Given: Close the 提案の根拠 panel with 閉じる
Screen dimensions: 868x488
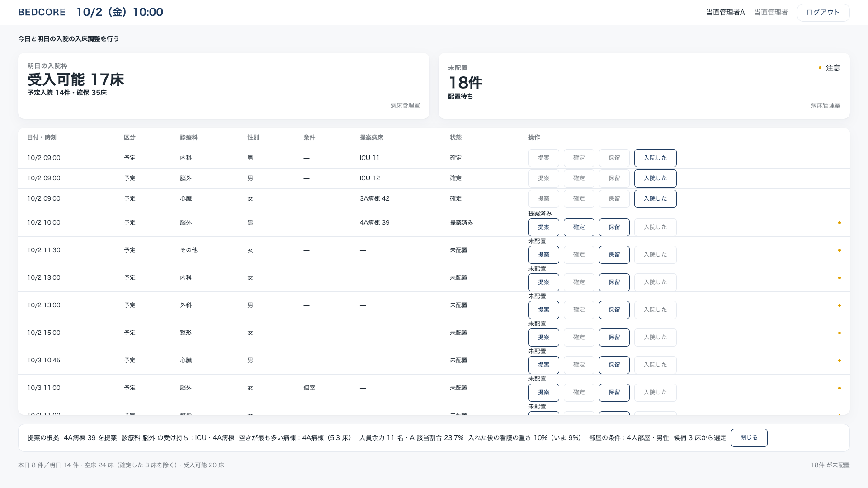Looking at the screenshot, I should 749,437.
